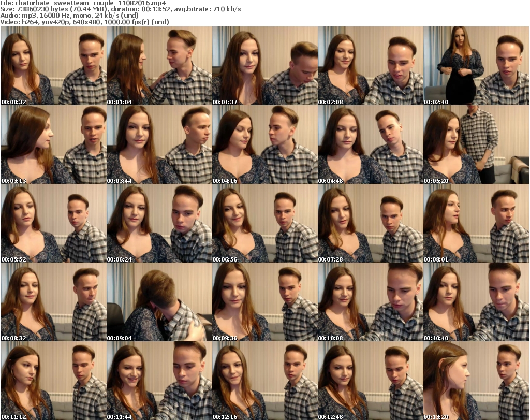Click the contact-sheet frame at 00:13:20
The image size is (530, 420).
pyautogui.click(x=476, y=381)
